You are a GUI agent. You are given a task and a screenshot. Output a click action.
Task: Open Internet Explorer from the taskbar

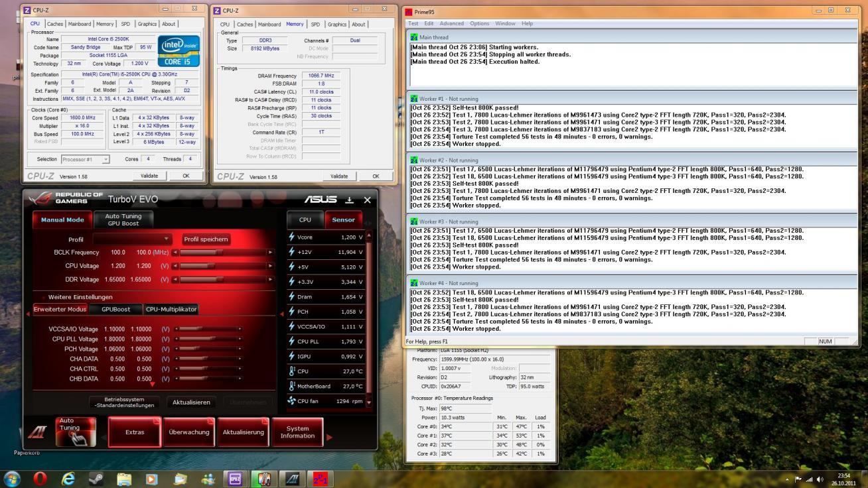click(68, 478)
